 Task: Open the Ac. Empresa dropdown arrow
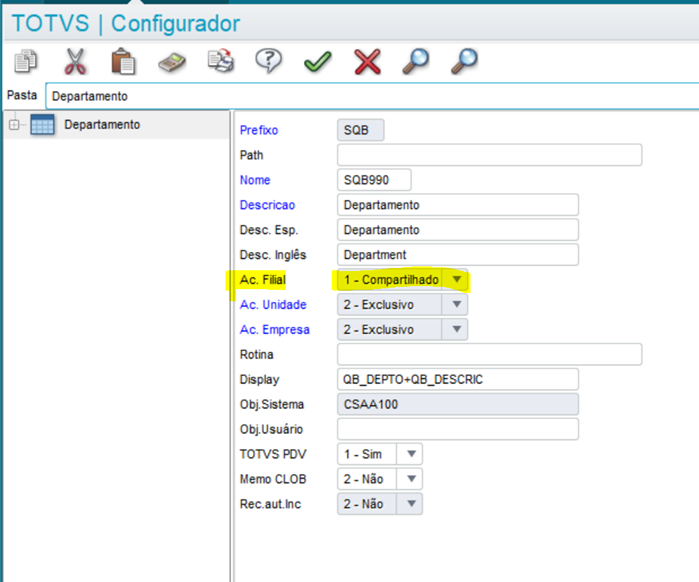tap(456, 329)
